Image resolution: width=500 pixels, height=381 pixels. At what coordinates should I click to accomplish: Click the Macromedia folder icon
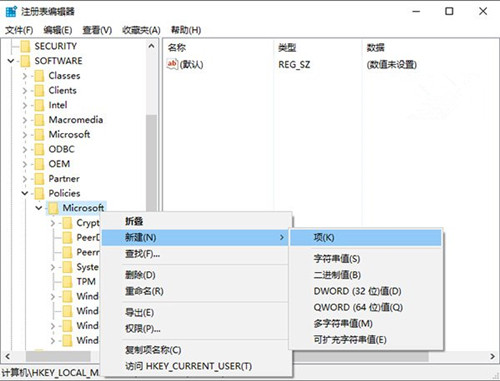pos(39,120)
